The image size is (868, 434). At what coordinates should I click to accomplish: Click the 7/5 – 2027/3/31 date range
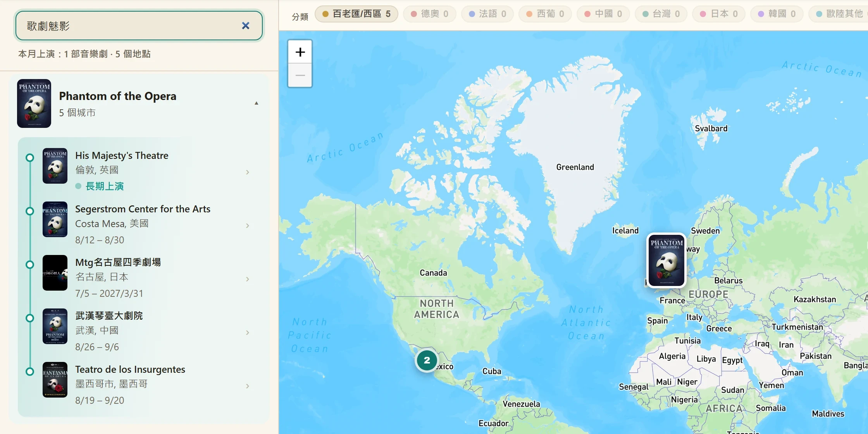109,293
